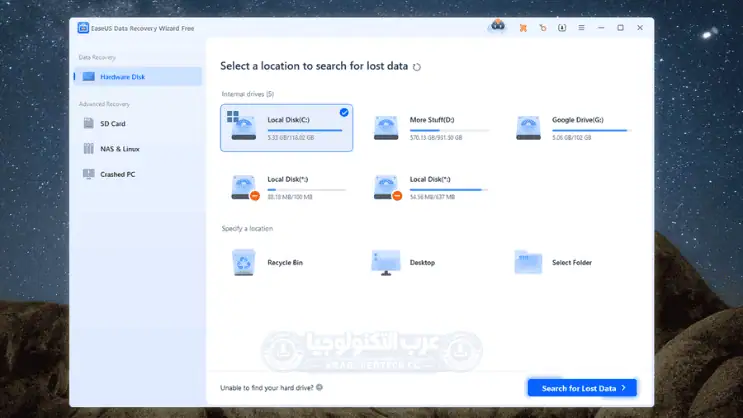Click the orange shopping cart upgrade icon
The height and width of the screenshot is (418, 743).
pos(523,28)
